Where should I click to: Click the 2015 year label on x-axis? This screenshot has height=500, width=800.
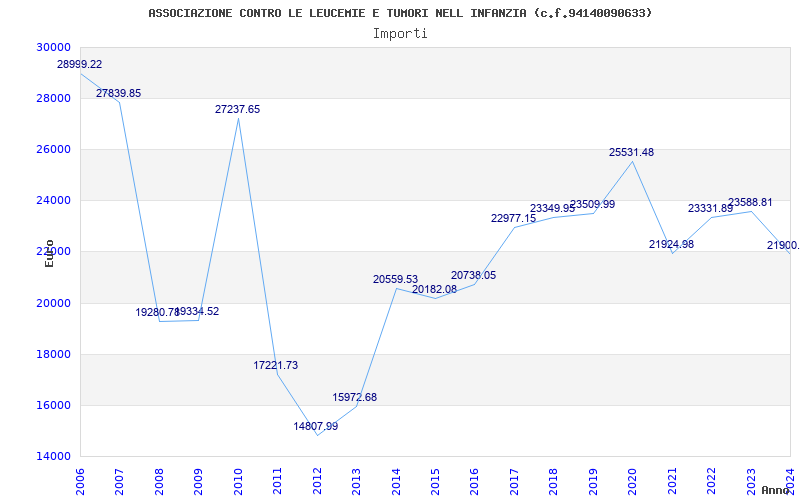pyautogui.click(x=435, y=482)
